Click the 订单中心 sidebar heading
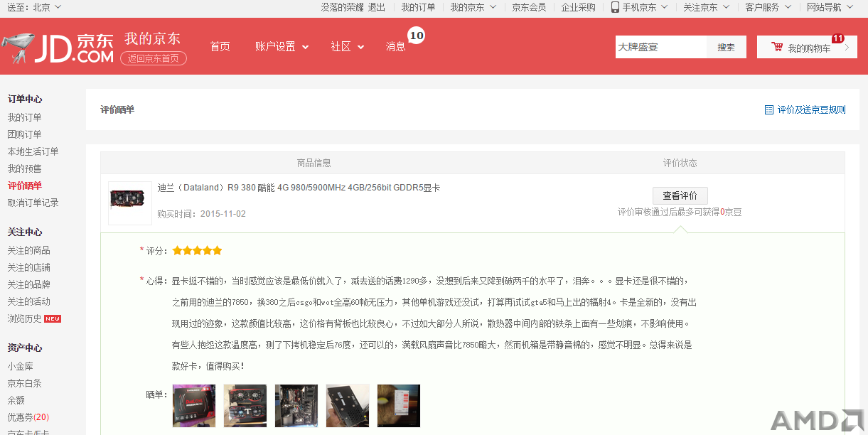 [x=25, y=100]
